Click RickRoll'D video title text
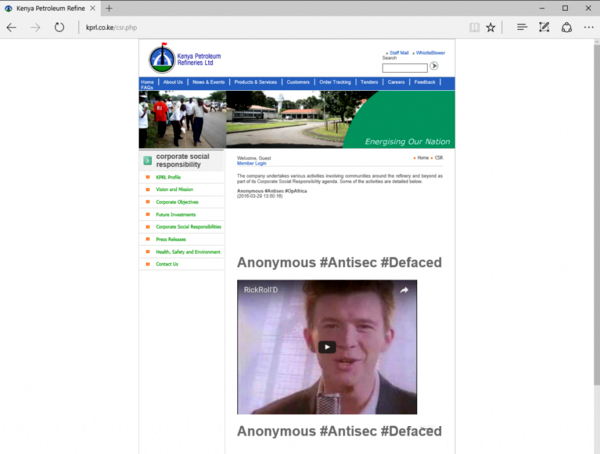Screen dimensions: 600x454 coord(261,290)
